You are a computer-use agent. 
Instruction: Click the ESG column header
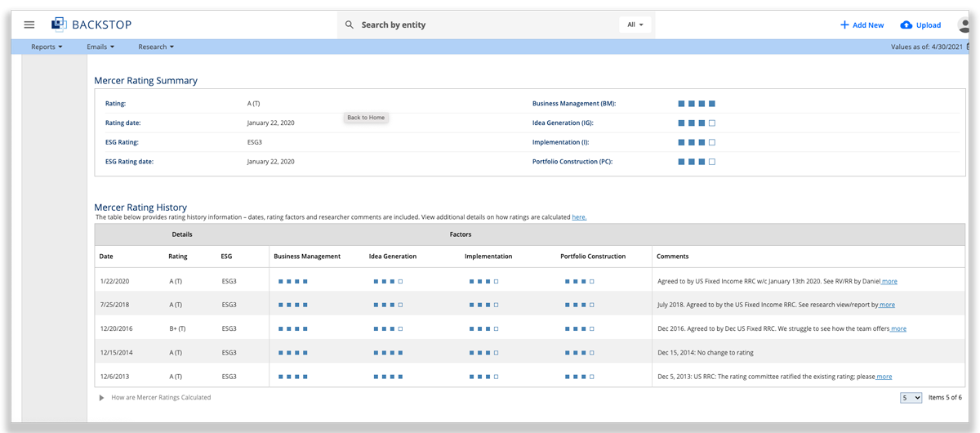(x=226, y=257)
